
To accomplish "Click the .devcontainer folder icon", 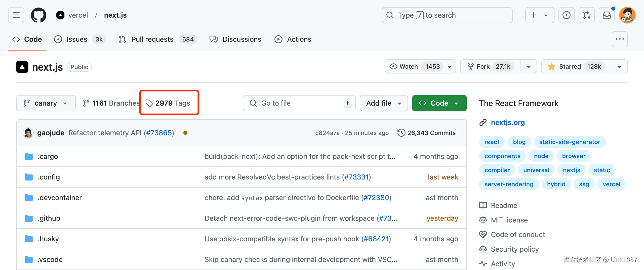I will coord(29,198).
